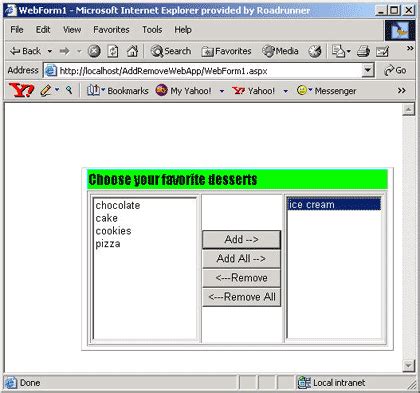The image size is (420, 393).
Task: Minimize the Internet Explorer window
Action: [x=381, y=10]
